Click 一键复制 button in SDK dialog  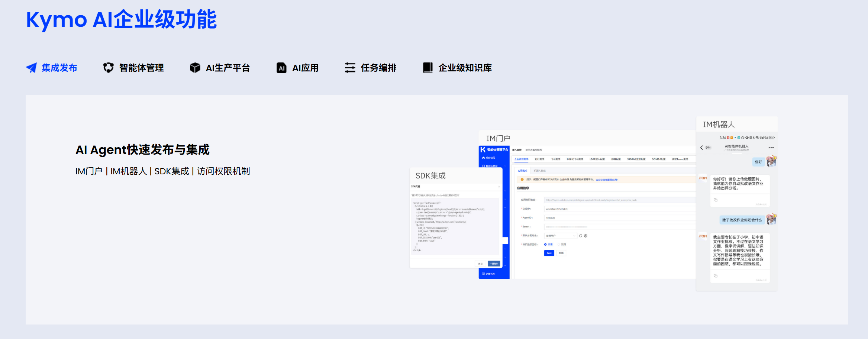point(494,264)
